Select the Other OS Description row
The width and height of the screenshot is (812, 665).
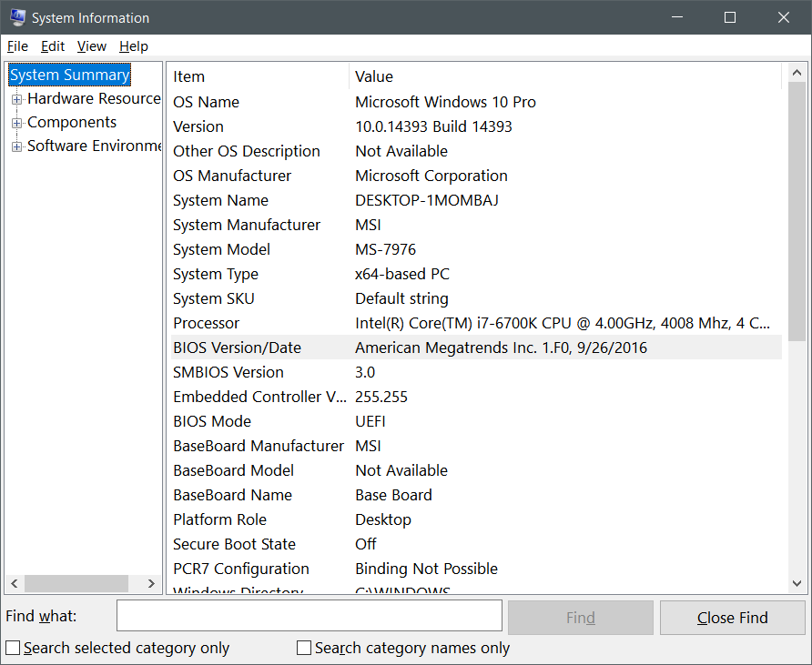point(476,151)
